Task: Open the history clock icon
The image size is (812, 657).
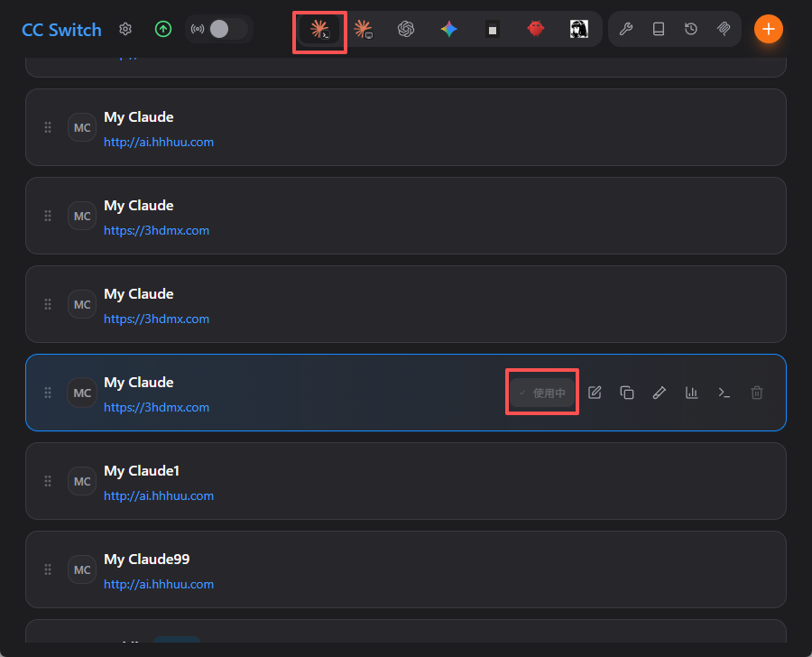Action: [691, 29]
